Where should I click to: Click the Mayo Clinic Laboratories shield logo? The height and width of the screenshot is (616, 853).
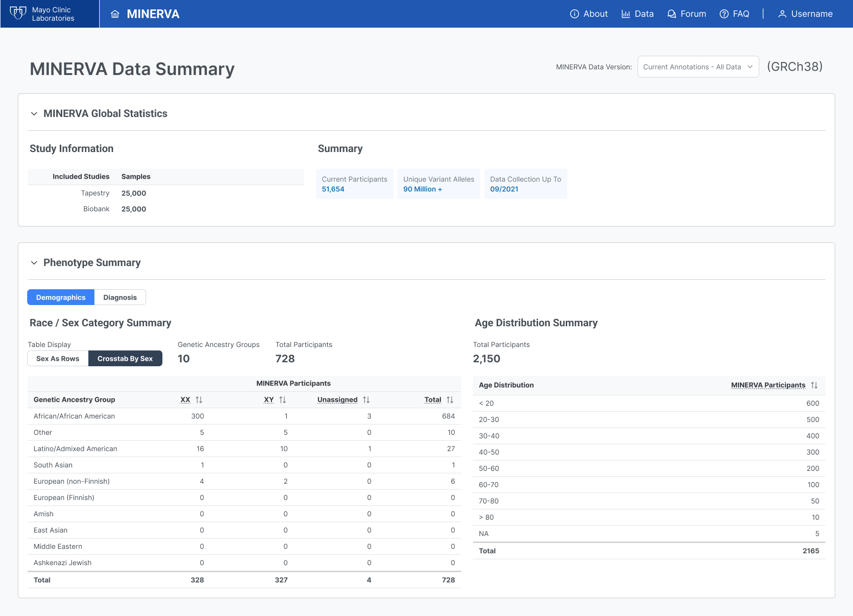[18, 13]
